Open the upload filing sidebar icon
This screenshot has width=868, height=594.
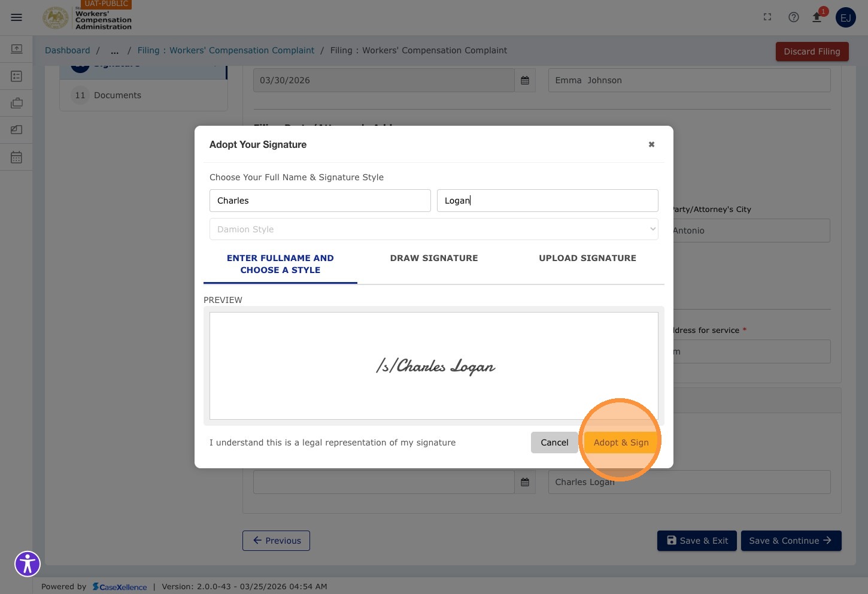pyautogui.click(x=16, y=49)
